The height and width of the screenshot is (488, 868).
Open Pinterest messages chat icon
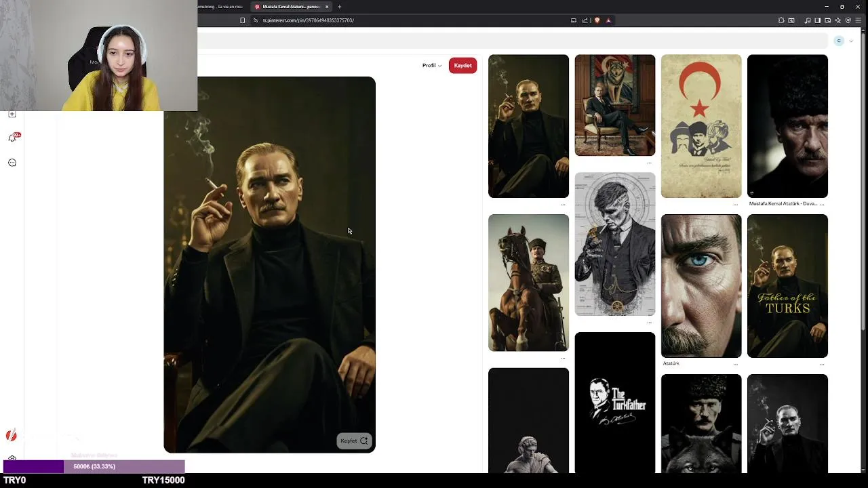click(x=12, y=163)
